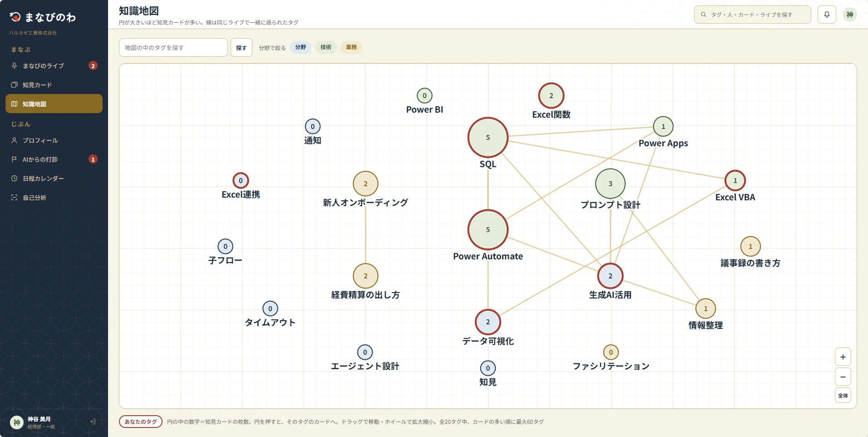
Task: Click the 神谷 美月 user name
Action: (39, 419)
